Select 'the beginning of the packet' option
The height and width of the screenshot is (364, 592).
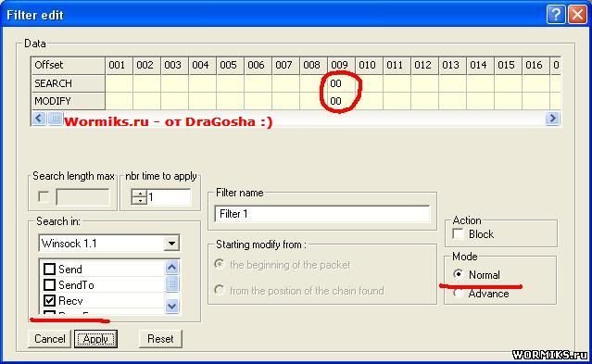(x=220, y=264)
